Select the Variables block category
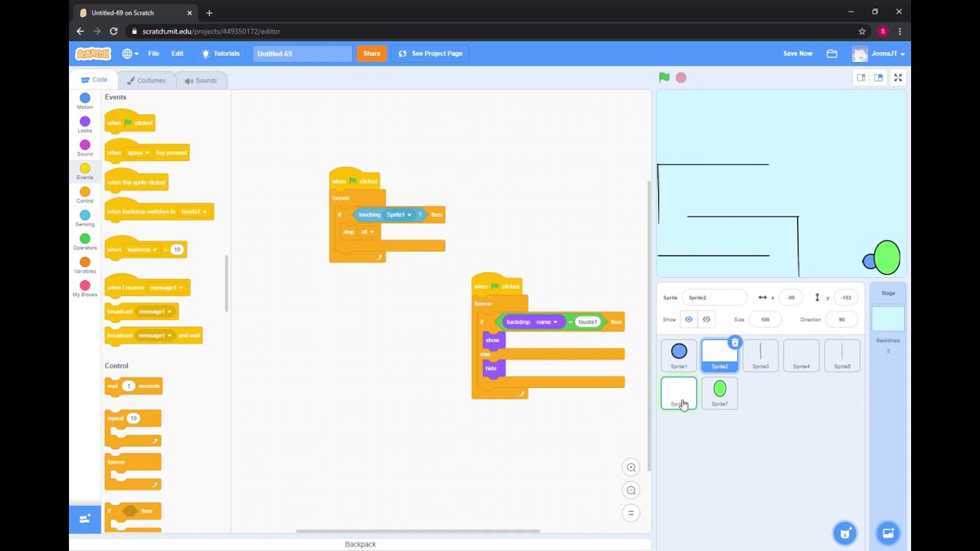Viewport: 980px width, 551px height. coord(85,266)
